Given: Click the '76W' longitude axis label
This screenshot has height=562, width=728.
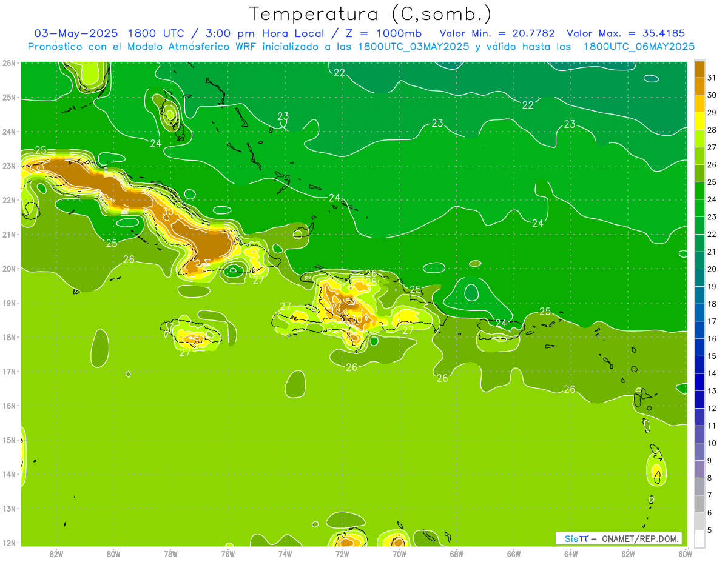Looking at the screenshot, I should pyautogui.click(x=228, y=554).
